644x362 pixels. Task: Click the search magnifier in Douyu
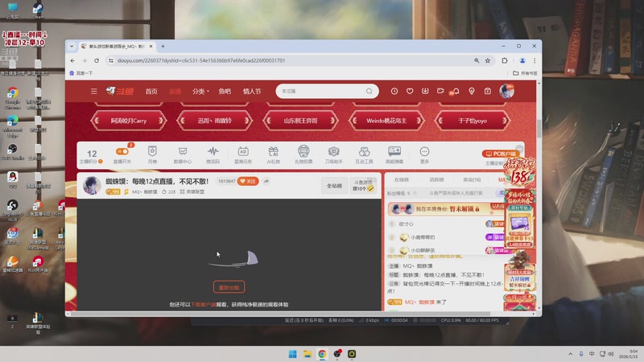(x=369, y=91)
